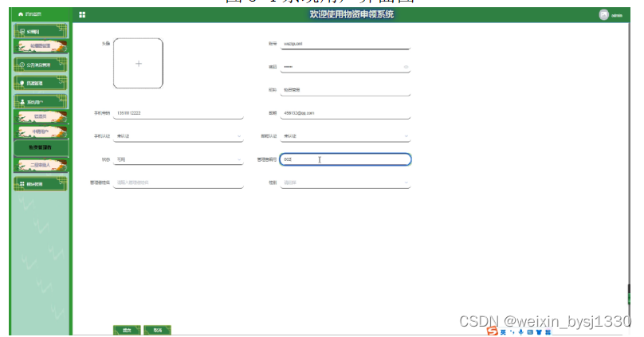This screenshot has height=337, width=644.
Task: Click the green submit button
Action: pyautogui.click(x=127, y=330)
